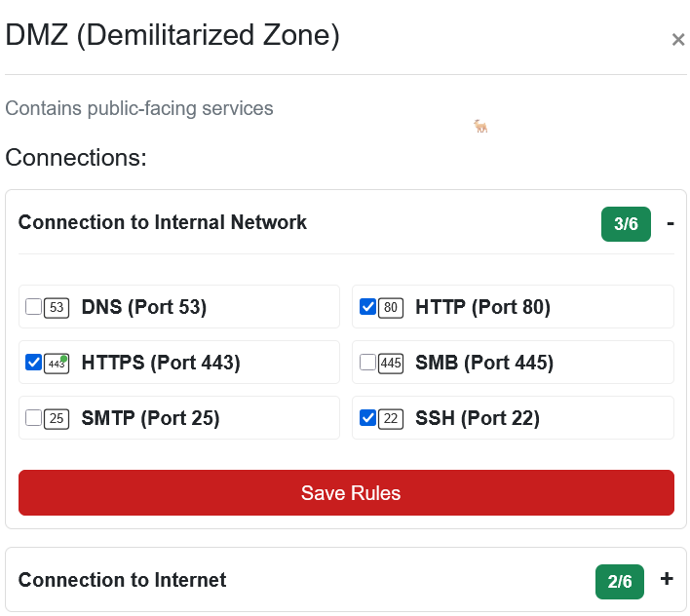This screenshot has height=616, width=690.
Task: Click the port 443 HTTPS icon
Action: pos(57,364)
